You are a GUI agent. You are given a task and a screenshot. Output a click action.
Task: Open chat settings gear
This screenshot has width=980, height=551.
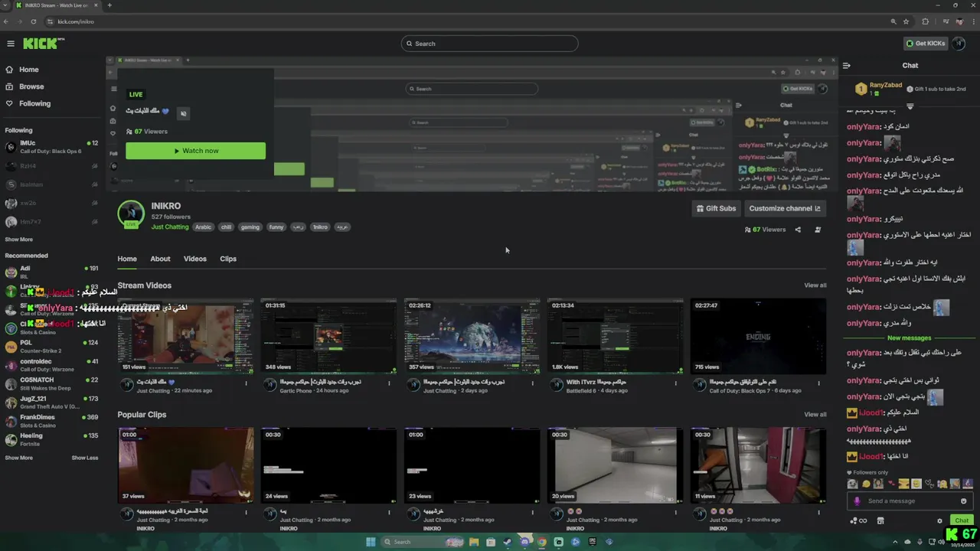(939, 521)
